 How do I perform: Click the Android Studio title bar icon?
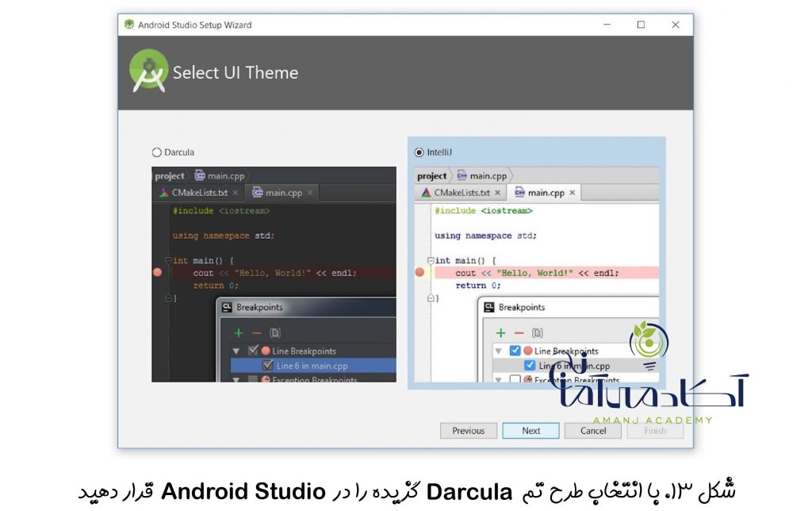(x=129, y=25)
